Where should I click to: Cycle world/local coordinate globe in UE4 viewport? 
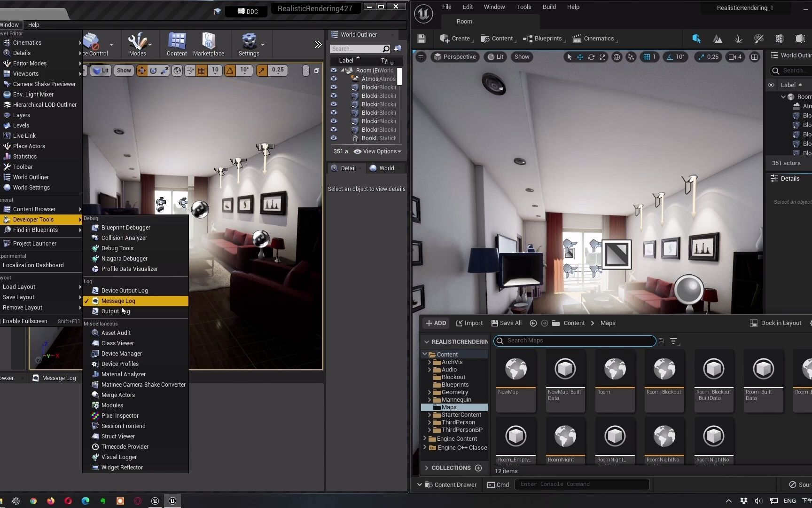click(x=177, y=71)
